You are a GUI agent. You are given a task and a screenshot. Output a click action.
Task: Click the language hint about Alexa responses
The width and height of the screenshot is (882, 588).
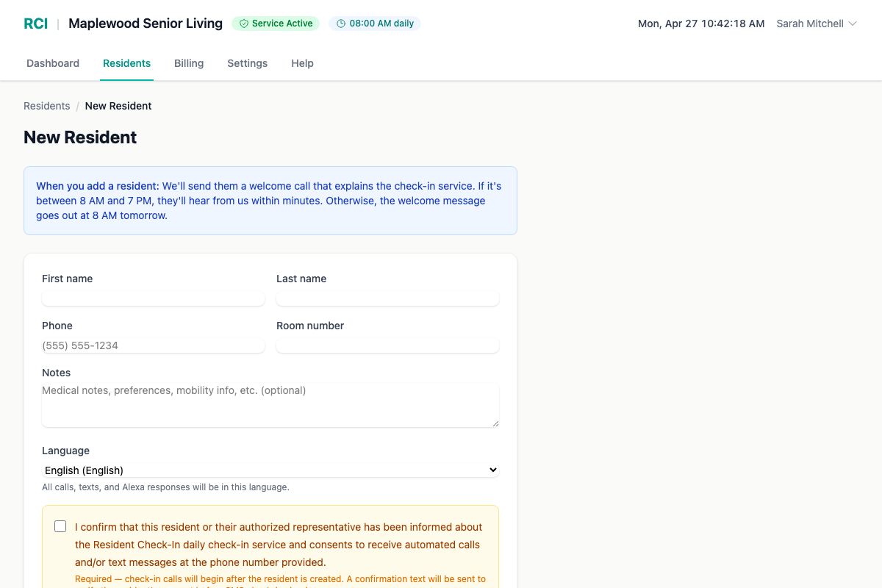tap(165, 487)
